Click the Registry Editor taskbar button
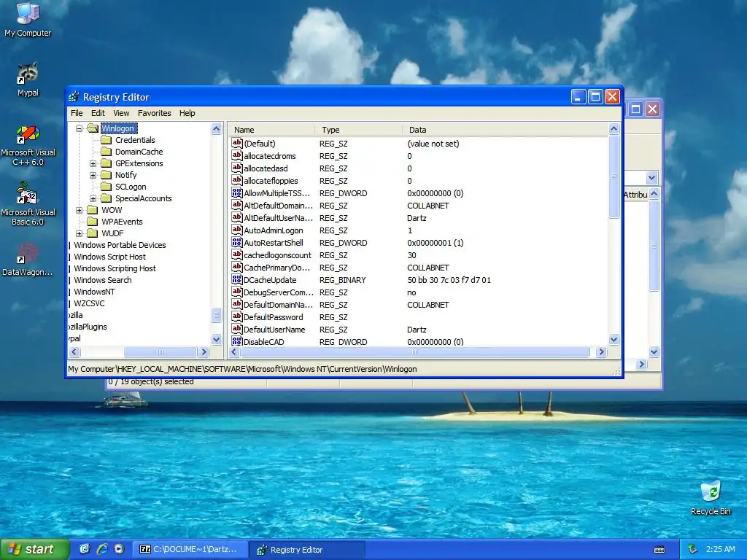 point(307,550)
